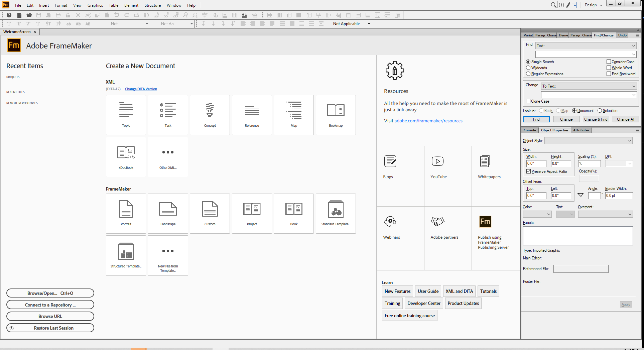Check Preserve Aspect Ratio
This screenshot has height=350, width=644.
point(528,171)
